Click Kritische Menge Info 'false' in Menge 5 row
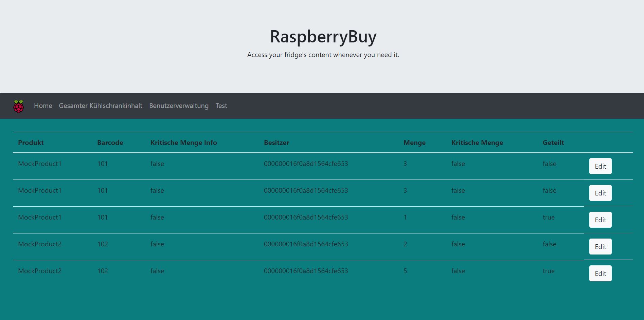Viewport: 644px width, 320px height. coord(157,271)
